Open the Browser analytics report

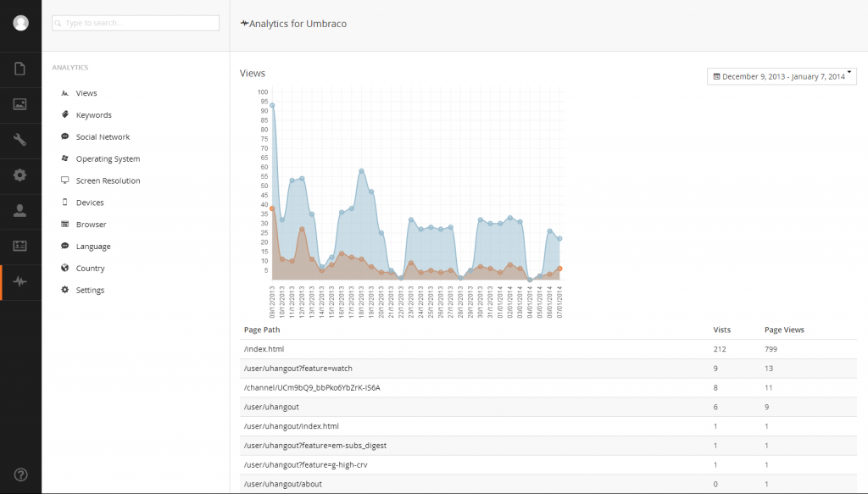[x=91, y=225]
